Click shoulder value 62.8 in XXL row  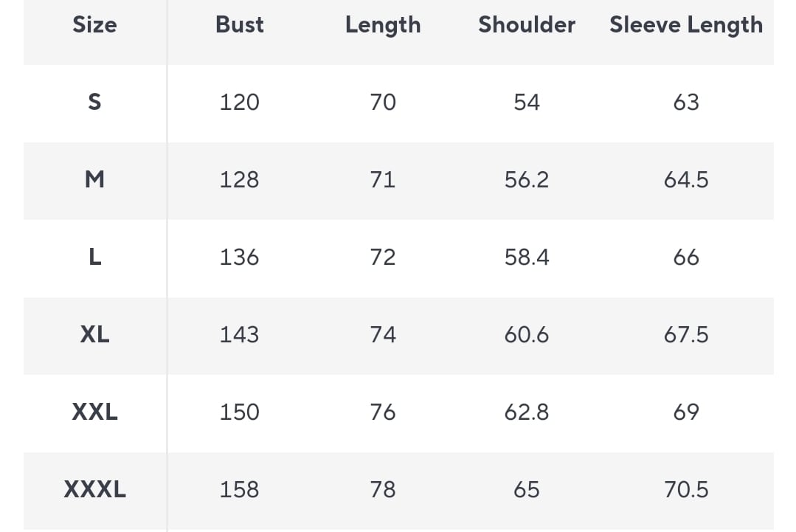click(x=527, y=412)
